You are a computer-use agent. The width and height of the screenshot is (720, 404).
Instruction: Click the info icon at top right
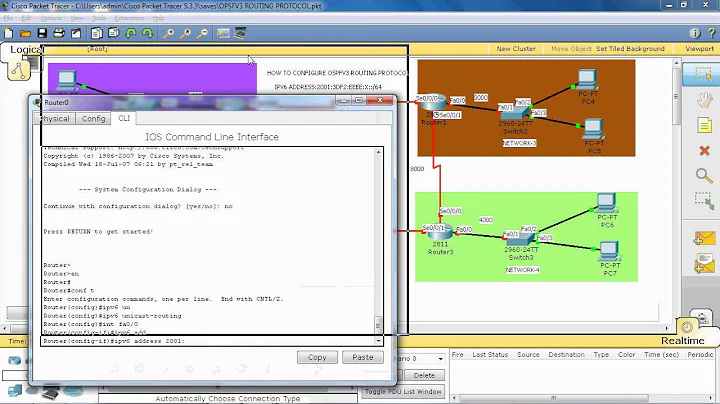(x=695, y=33)
